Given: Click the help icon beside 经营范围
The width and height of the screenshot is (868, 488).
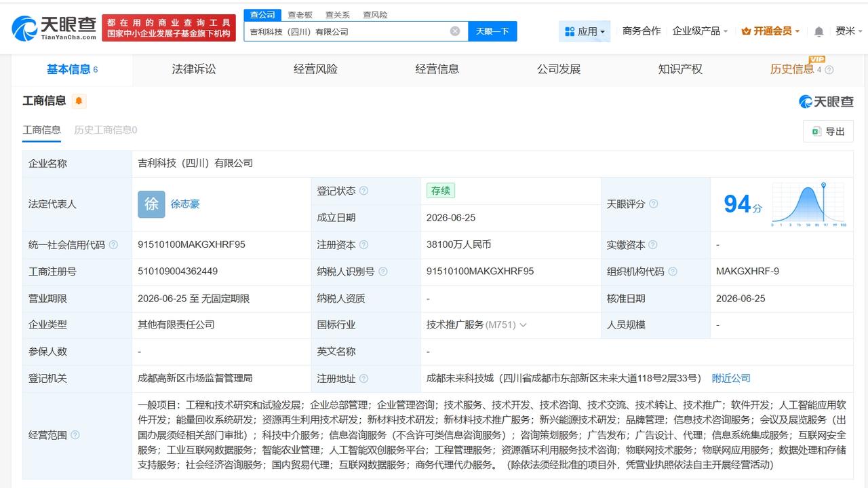Looking at the screenshot, I should point(75,435).
